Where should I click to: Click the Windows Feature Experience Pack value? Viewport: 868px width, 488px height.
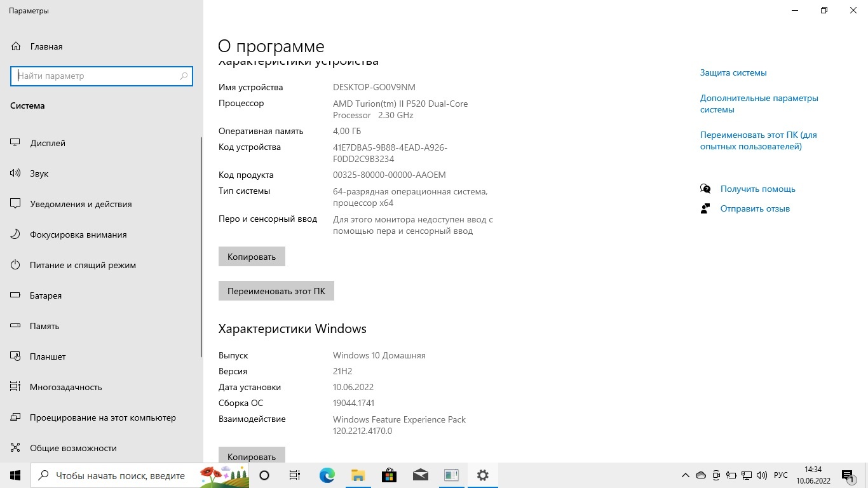(399, 425)
